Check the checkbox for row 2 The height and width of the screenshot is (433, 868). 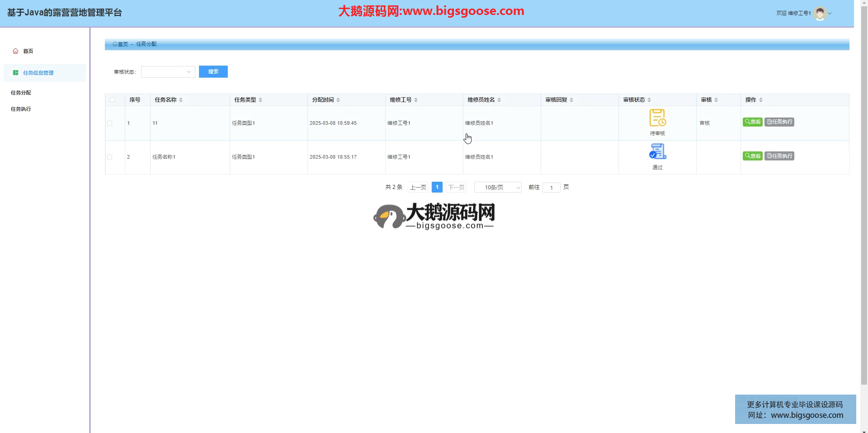click(110, 157)
